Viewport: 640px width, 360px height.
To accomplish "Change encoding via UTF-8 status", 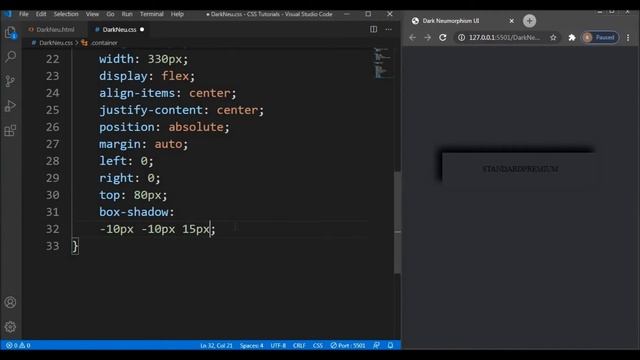I will click(278, 345).
